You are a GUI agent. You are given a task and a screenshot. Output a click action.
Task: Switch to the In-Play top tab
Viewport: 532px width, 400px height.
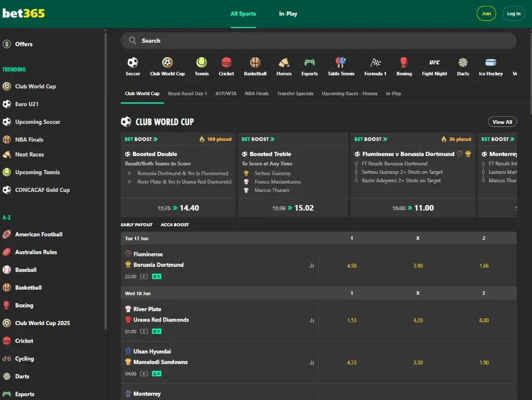[288, 14]
